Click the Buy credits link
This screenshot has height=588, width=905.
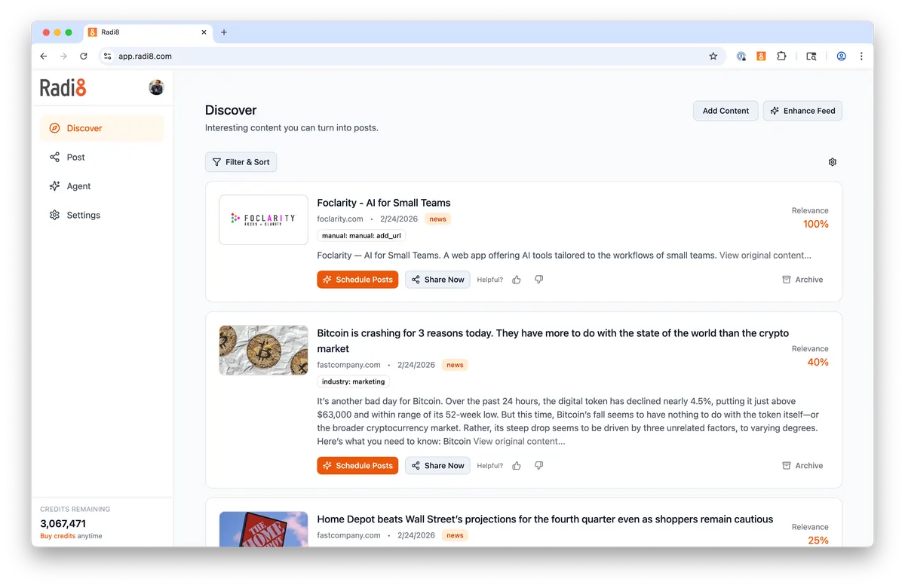(57, 536)
